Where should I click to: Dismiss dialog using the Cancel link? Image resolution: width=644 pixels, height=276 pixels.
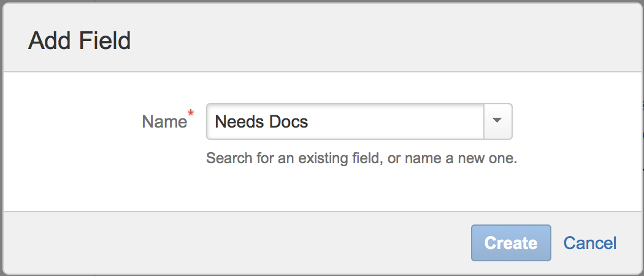590,243
